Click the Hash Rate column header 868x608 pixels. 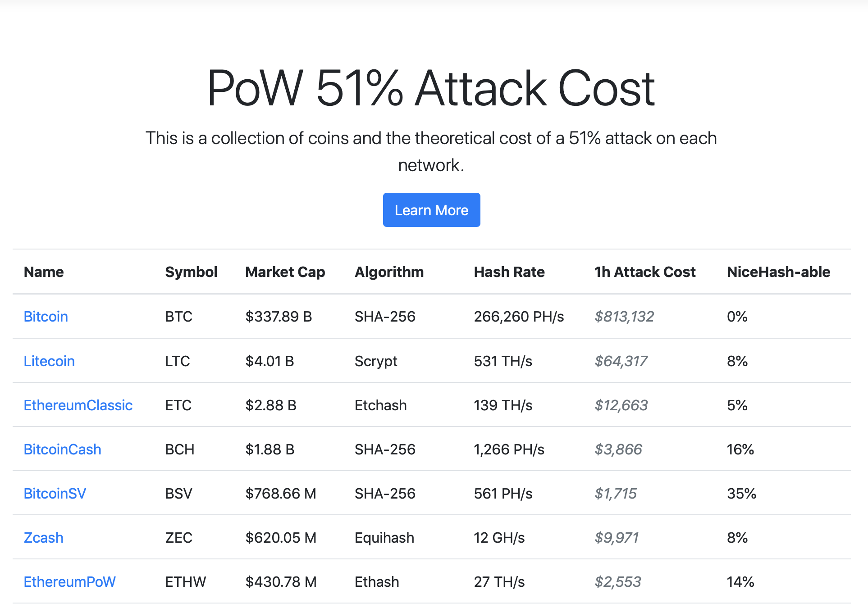(x=509, y=272)
